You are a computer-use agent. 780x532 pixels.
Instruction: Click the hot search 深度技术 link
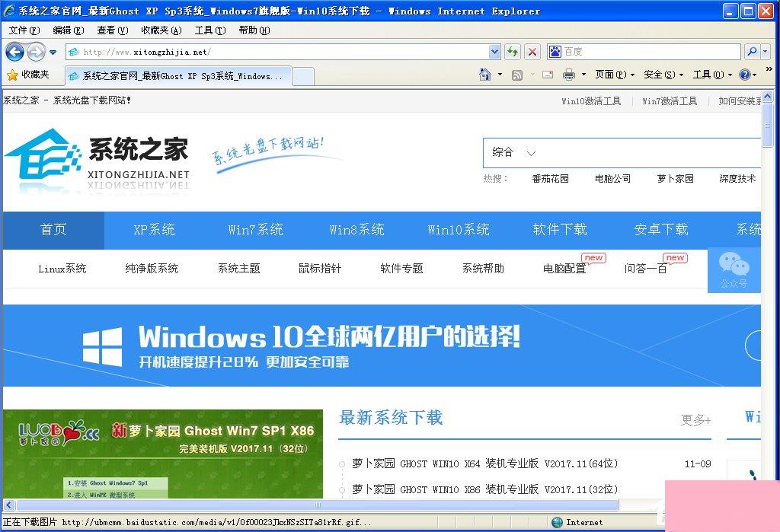(x=737, y=179)
